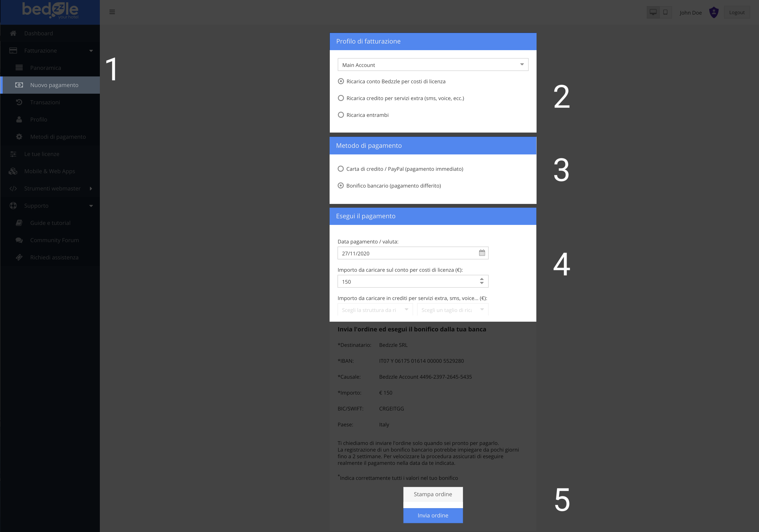759x532 pixels.
Task: Click the Metodi di pagamento gear icon
Action: pyautogui.click(x=19, y=137)
